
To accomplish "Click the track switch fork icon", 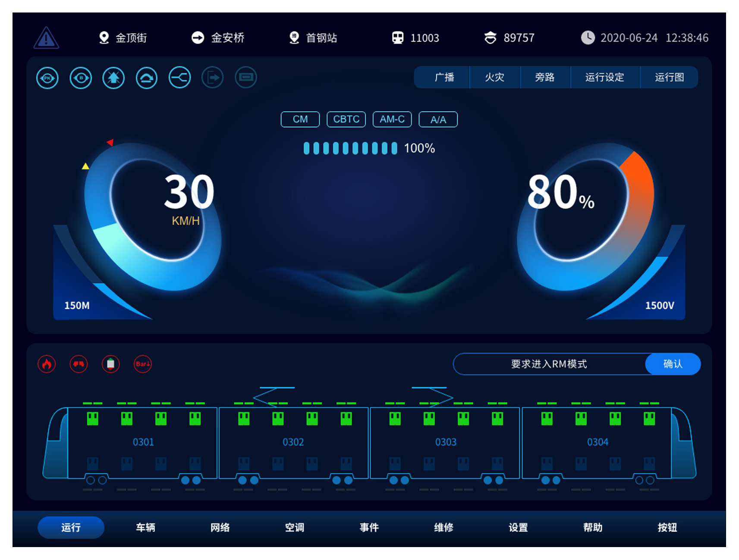I will point(179,78).
